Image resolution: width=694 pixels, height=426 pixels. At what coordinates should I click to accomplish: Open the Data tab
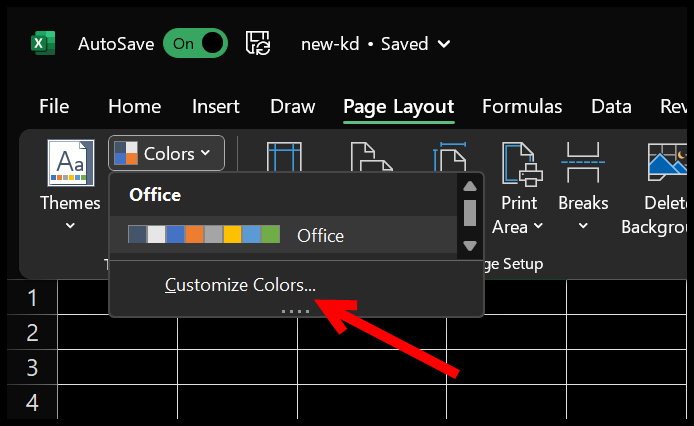pos(611,106)
